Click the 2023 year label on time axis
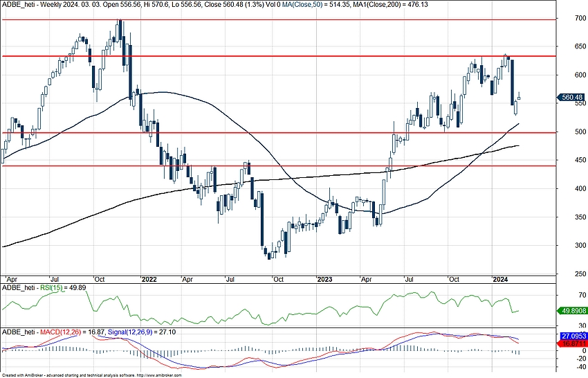The width and height of the screenshot is (588, 378). click(x=324, y=279)
